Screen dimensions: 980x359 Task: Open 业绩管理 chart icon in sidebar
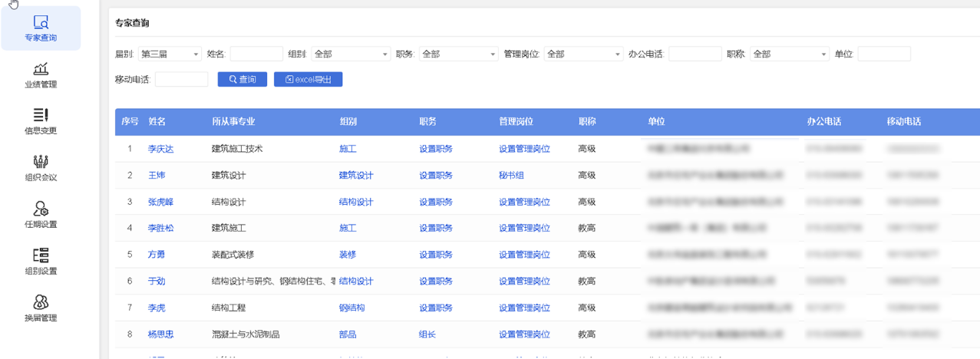(41, 69)
